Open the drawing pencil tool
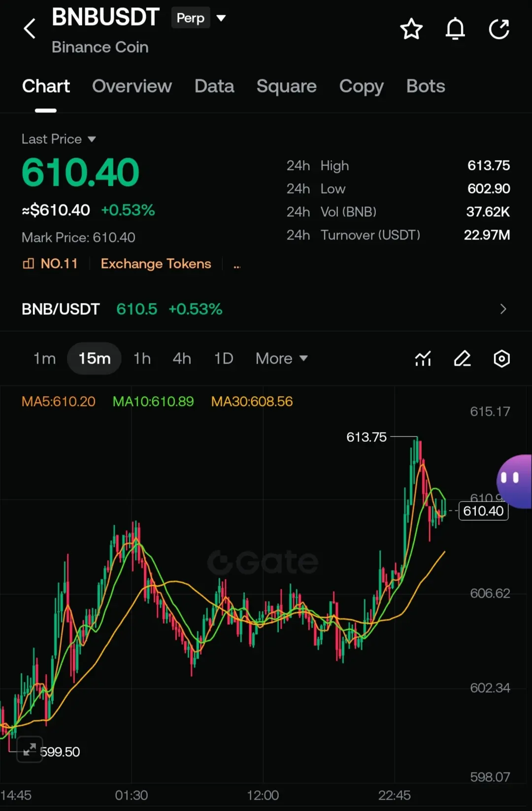532x811 pixels. pos(462,359)
